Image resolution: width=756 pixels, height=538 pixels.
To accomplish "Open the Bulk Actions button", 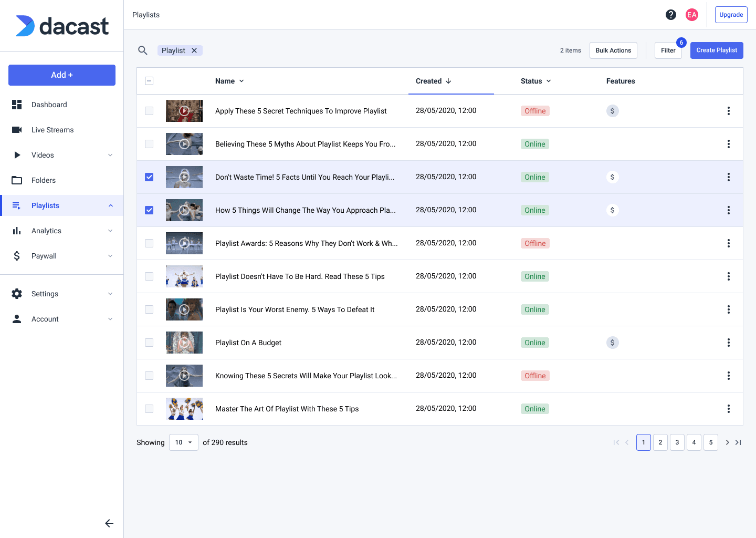I will pyautogui.click(x=613, y=50).
